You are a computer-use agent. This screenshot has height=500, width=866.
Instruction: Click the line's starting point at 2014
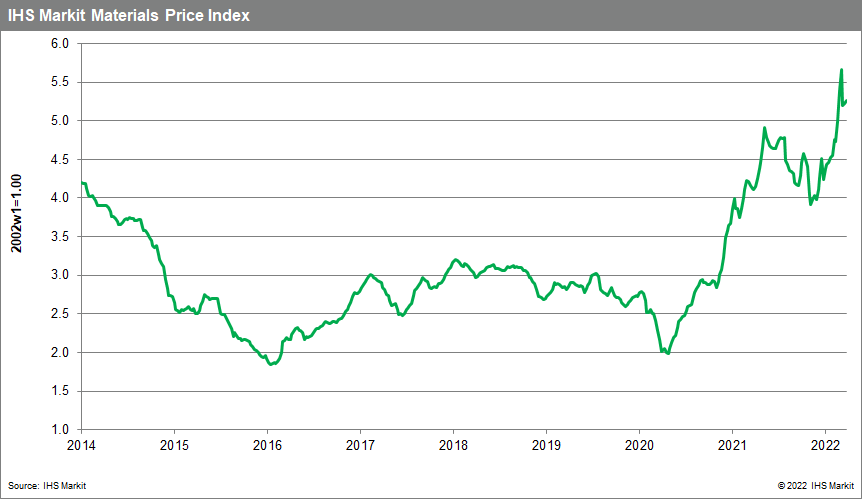82,183
